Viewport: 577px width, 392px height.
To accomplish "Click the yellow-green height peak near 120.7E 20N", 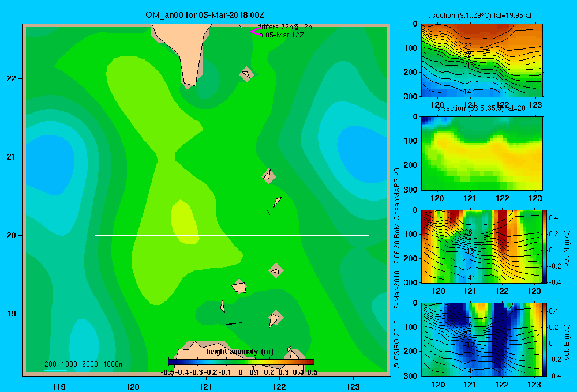I will tap(185, 223).
